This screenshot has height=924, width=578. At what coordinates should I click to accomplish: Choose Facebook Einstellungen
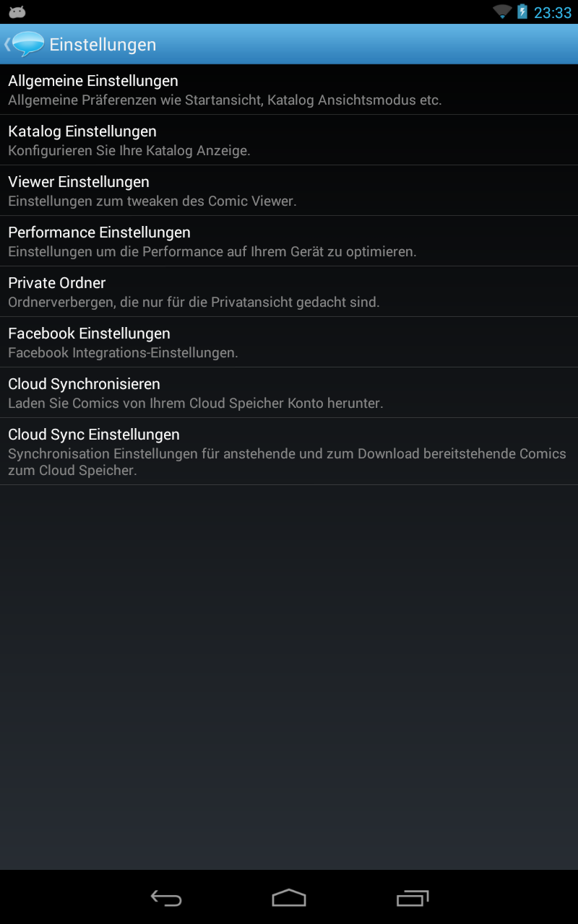click(289, 342)
